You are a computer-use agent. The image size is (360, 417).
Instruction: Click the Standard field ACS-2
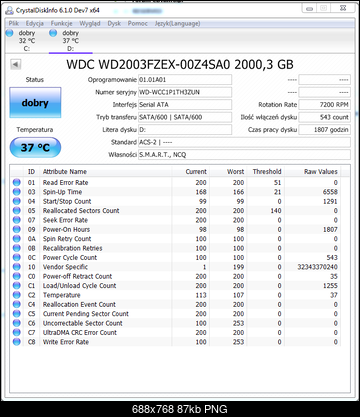coord(244,142)
